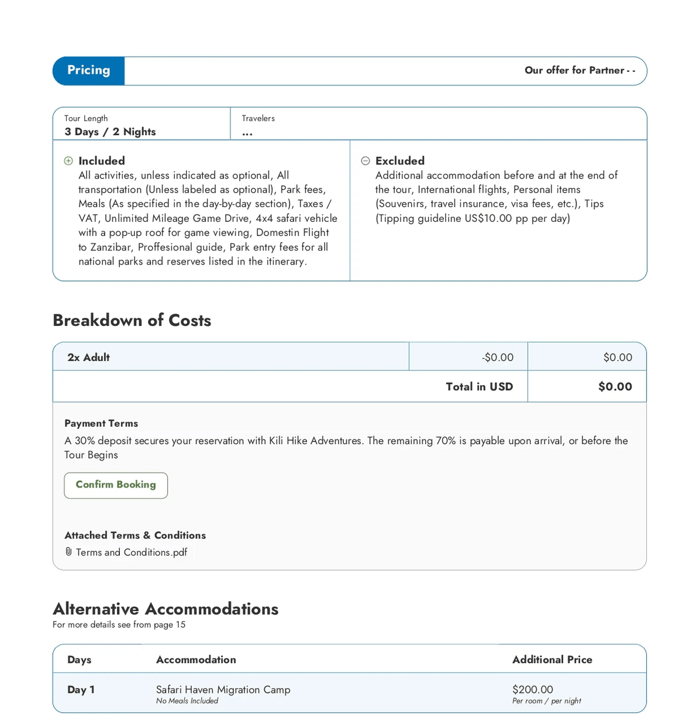
Task: Select the 2x Adult cost row
Action: pos(89,358)
